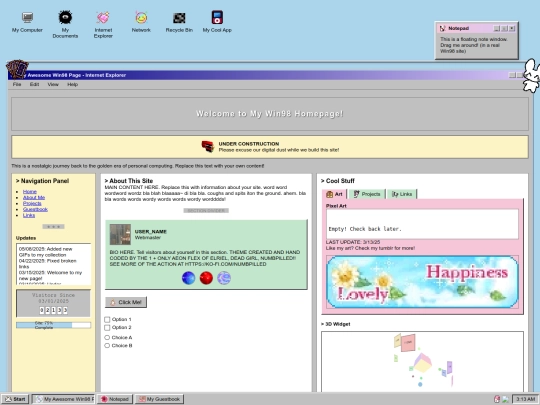The width and height of the screenshot is (540, 405).
Task: Click the Notepad window title bar
Action: (x=477, y=28)
